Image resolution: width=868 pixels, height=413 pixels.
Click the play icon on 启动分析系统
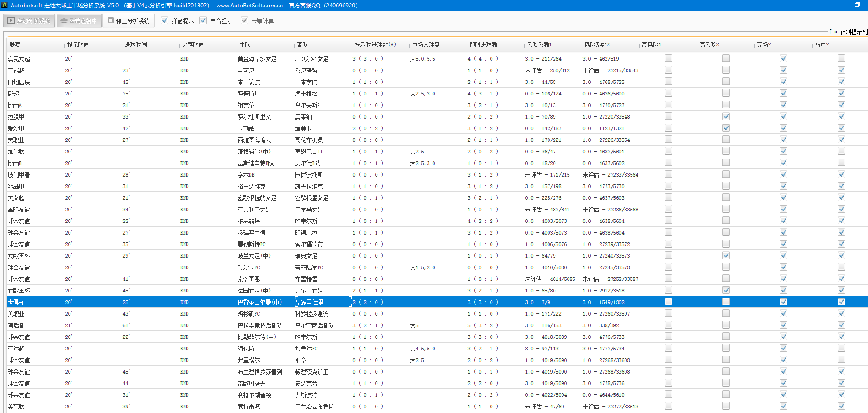[11, 21]
